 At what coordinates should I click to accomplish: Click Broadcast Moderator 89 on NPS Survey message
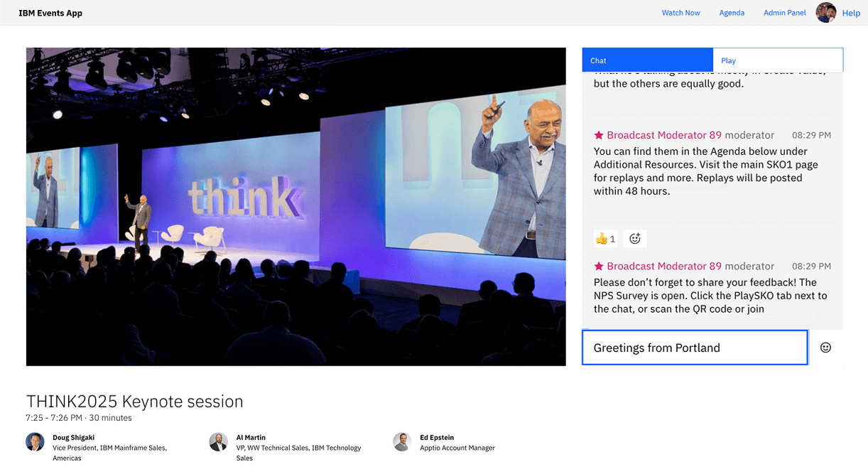pos(663,267)
